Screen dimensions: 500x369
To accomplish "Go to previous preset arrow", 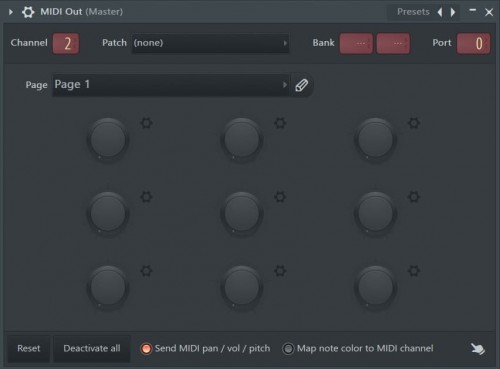I will (x=440, y=12).
